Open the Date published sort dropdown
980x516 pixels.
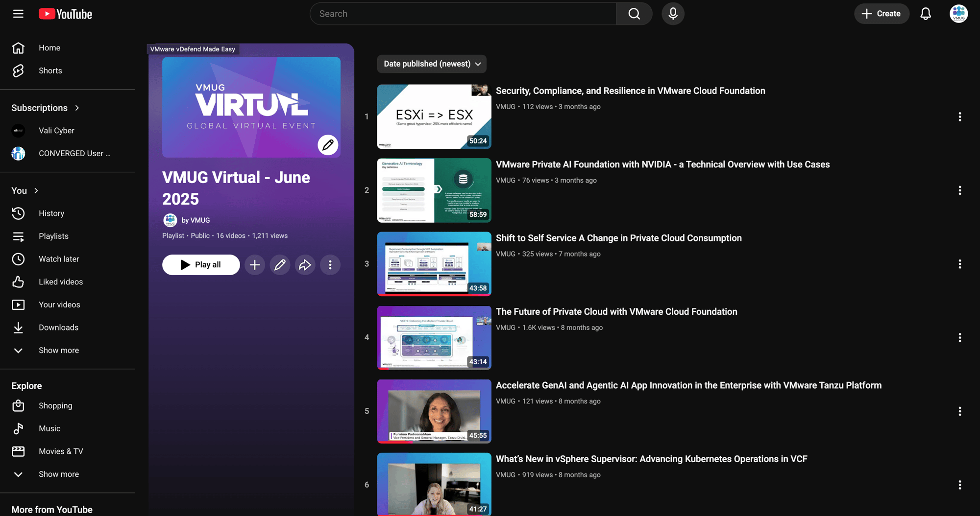pos(431,64)
